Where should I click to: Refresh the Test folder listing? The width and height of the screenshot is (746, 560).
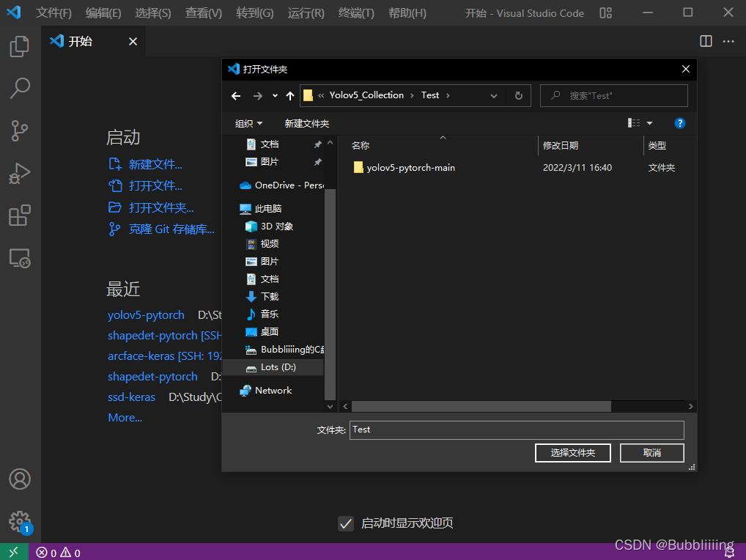(x=519, y=95)
